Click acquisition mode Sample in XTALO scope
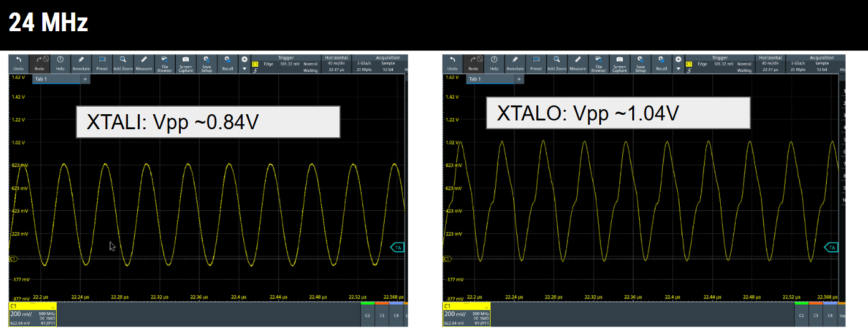 (822, 64)
